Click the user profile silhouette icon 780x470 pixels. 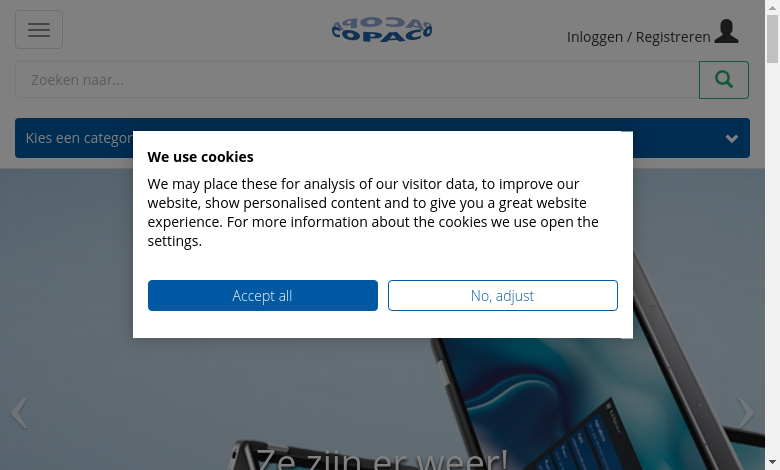727,32
